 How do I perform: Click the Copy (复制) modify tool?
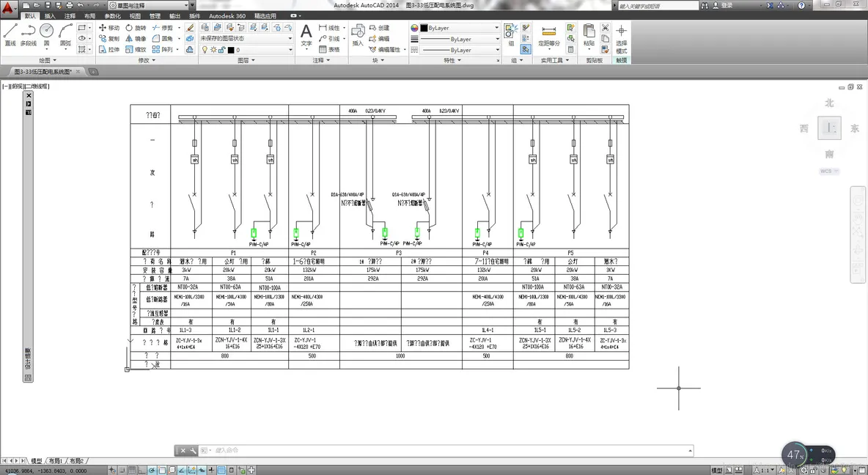(109, 39)
